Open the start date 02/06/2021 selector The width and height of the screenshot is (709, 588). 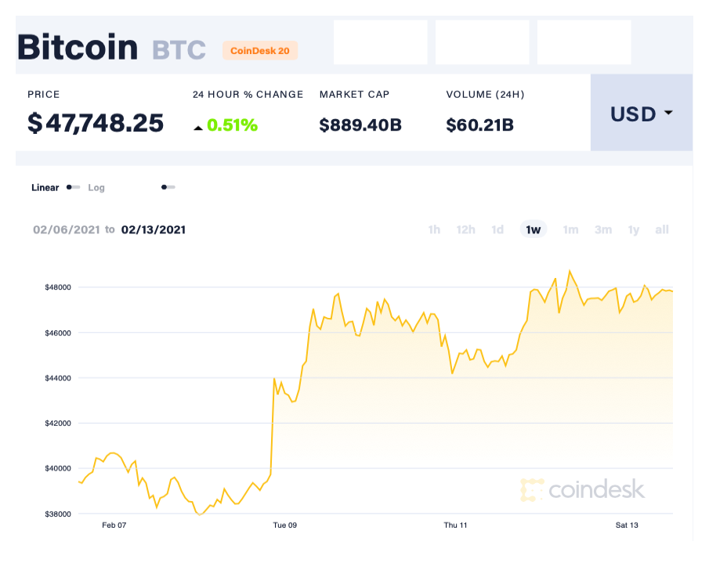(67, 229)
